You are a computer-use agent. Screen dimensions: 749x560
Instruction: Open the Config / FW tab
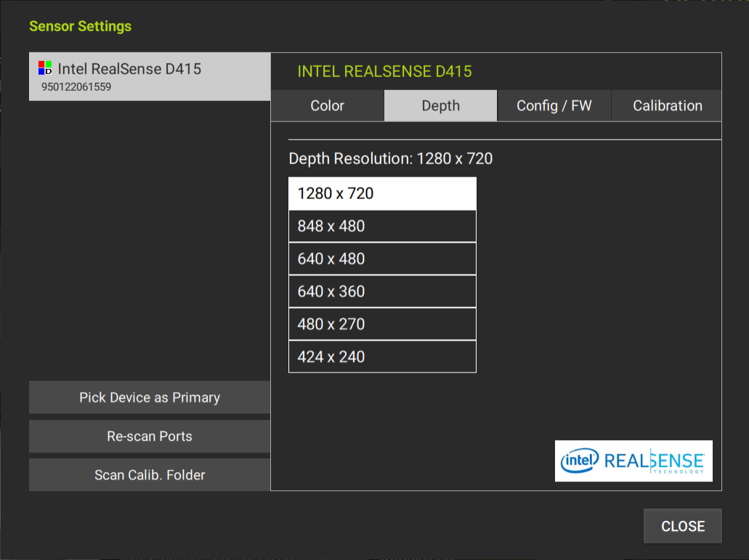pos(554,105)
